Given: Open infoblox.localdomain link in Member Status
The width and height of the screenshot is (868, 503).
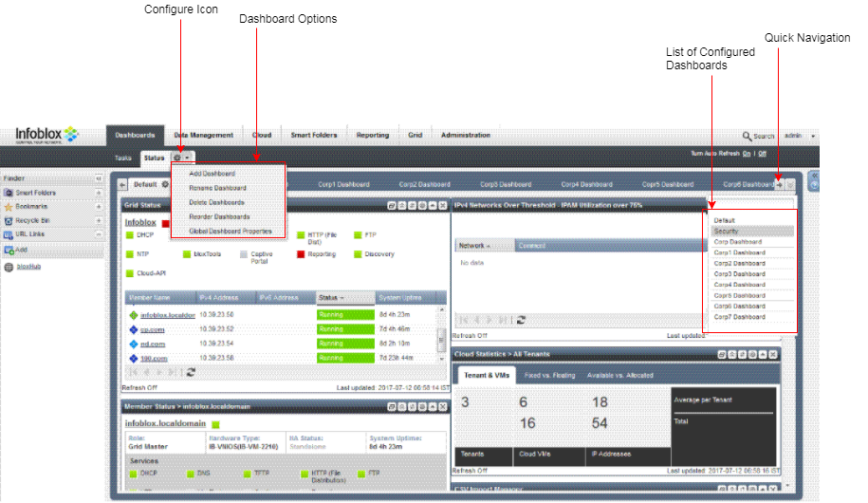Looking at the screenshot, I should 165,423.
